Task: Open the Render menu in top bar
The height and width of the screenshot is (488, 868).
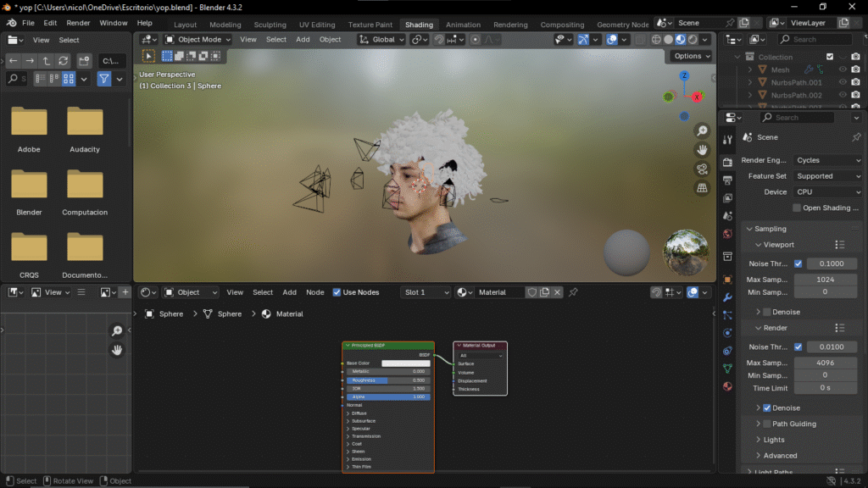Action: click(78, 23)
